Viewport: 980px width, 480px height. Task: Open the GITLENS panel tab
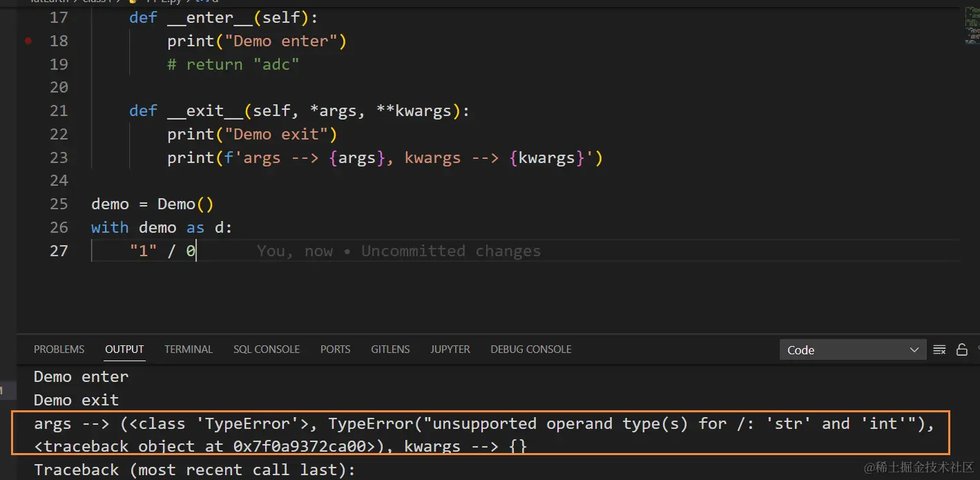coord(390,349)
